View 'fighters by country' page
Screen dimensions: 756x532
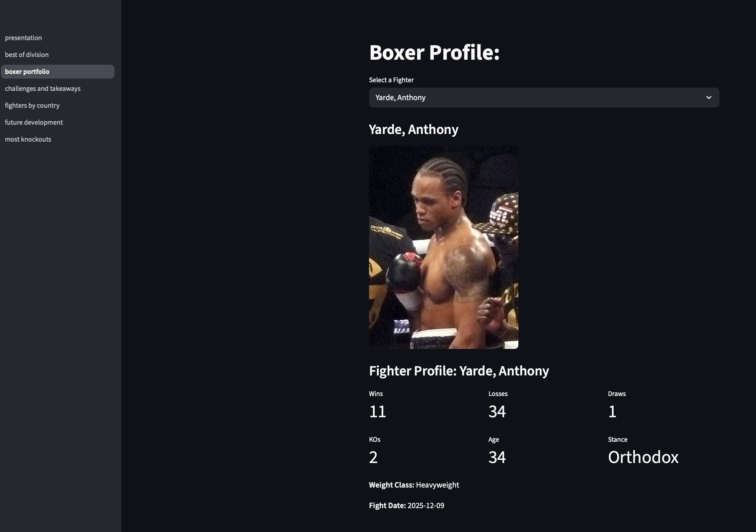[x=32, y=105]
